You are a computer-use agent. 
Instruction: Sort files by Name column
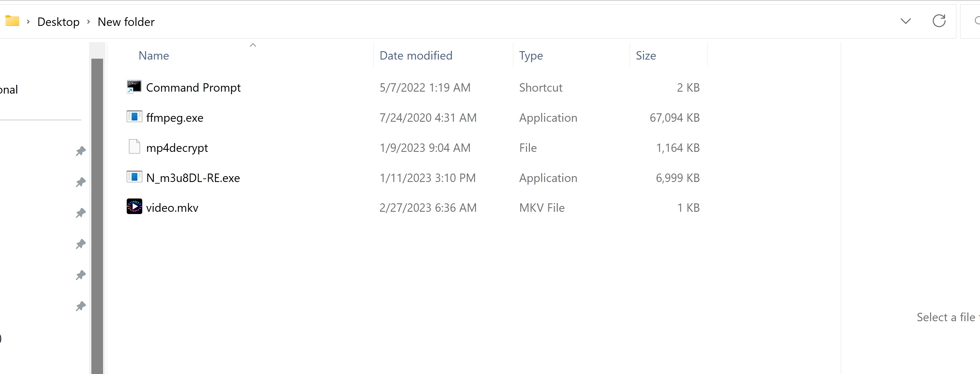pyautogui.click(x=154, y=56)
